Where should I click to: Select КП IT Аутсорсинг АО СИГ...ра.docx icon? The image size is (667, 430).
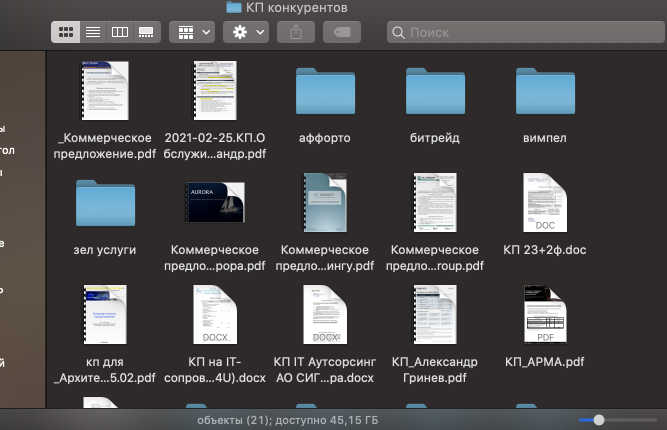tap(325, 314)
